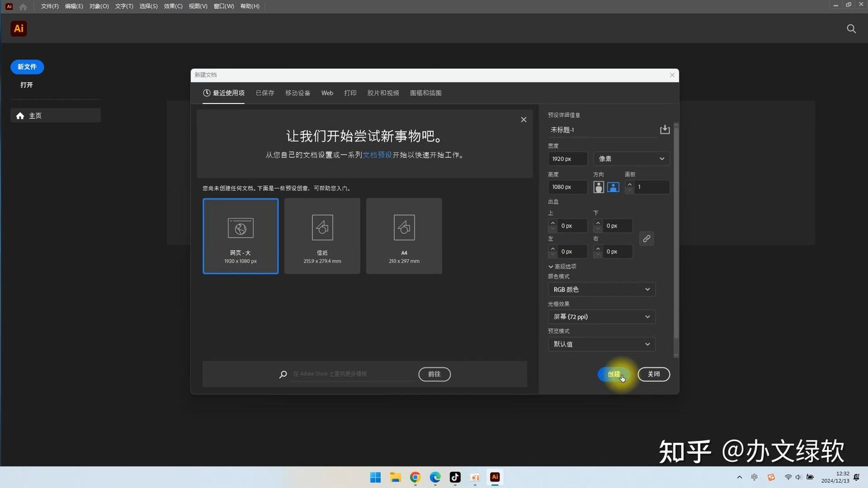The height and width of the screenshot is (488, 868).
Task: Click the 文档预设 link in banner text
Action: tap(377, 155)
